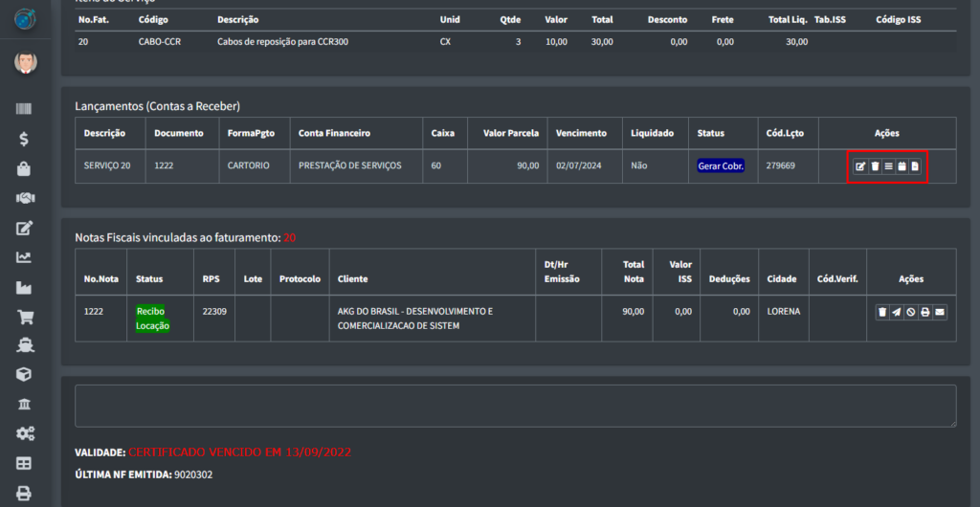
Task: Open the bank building sidebar icon
Action: tap(24, 405)
